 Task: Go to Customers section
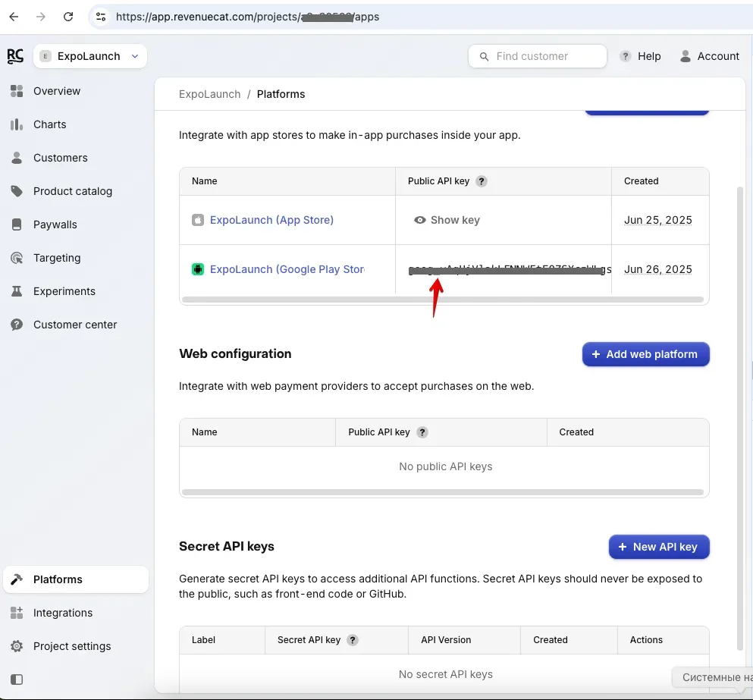click(x=61, y=158)
